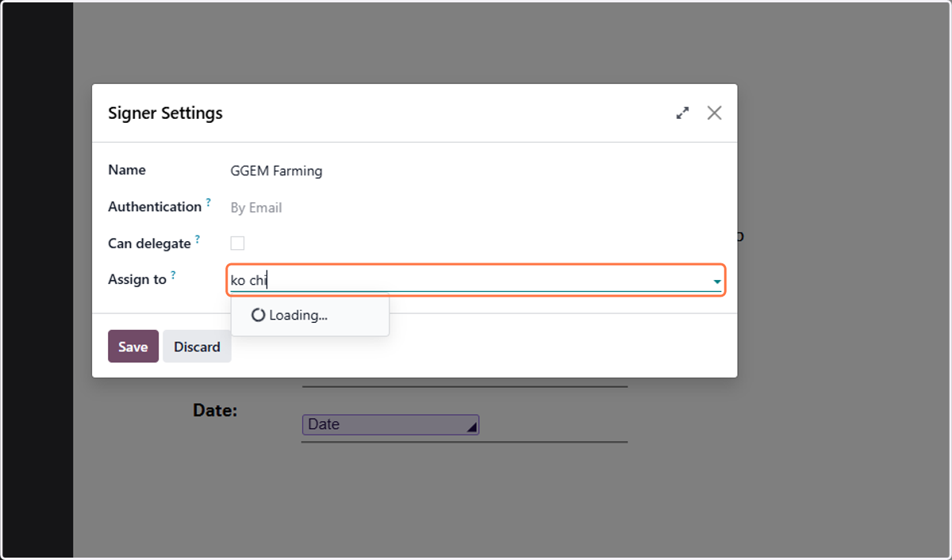Screen dimensions: 952x560
Task: Click the Date: label in document
Action: click(215, 410)
